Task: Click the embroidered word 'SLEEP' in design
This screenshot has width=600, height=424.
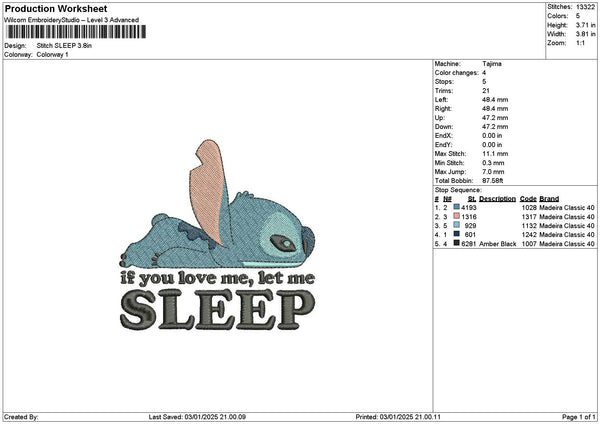Action: [x=218, y=309]
